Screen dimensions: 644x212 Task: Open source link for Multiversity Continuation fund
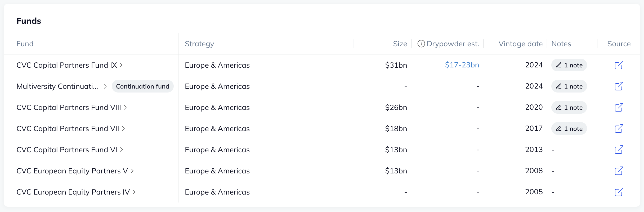pos(619,86)
